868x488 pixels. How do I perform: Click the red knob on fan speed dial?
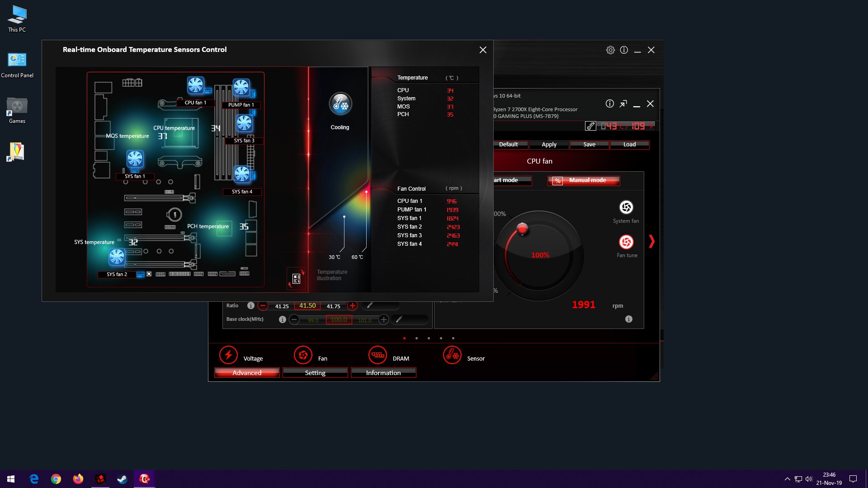click(522, 229)
